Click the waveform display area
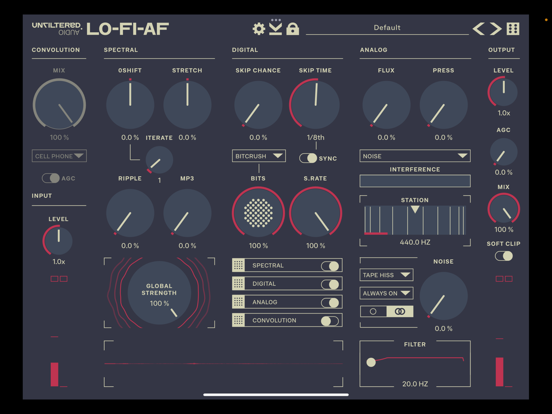The width and height of the screenshot is (552, 414). pos(224,363)
